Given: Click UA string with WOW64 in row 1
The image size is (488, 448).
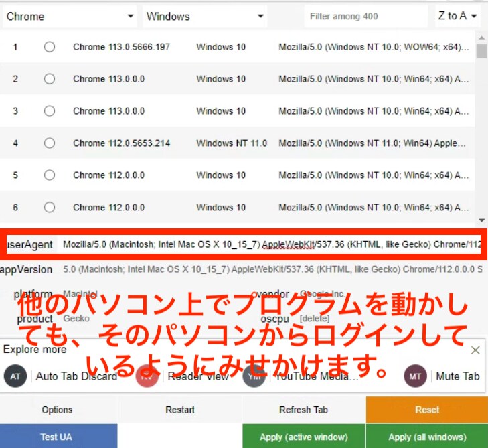Looking at the screenshot, I should pos(374,47).
